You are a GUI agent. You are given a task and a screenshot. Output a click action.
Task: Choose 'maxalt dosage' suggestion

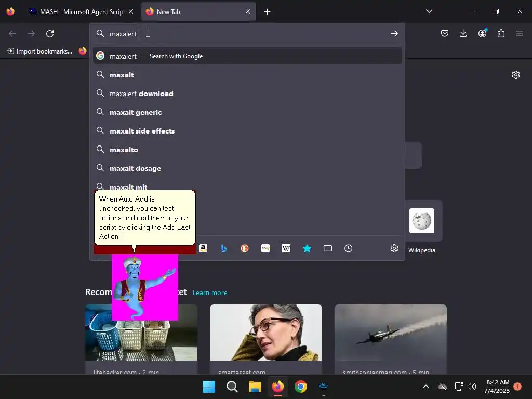tap(247, 168)
